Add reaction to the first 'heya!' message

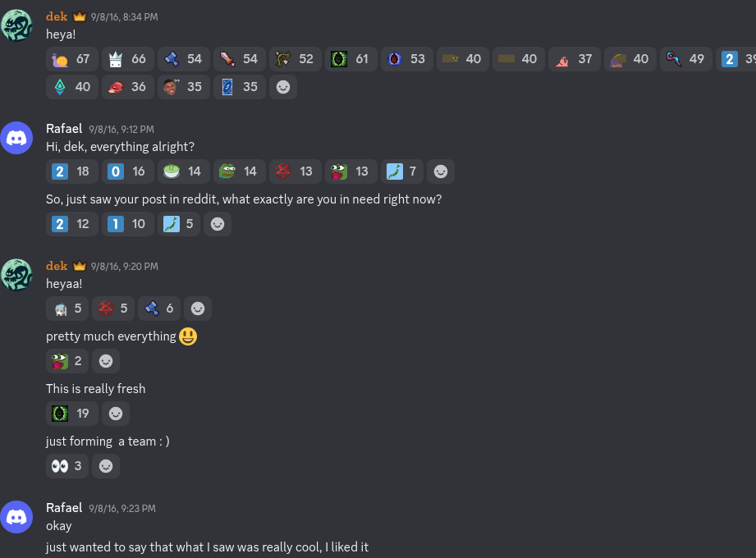pos(283,87)
